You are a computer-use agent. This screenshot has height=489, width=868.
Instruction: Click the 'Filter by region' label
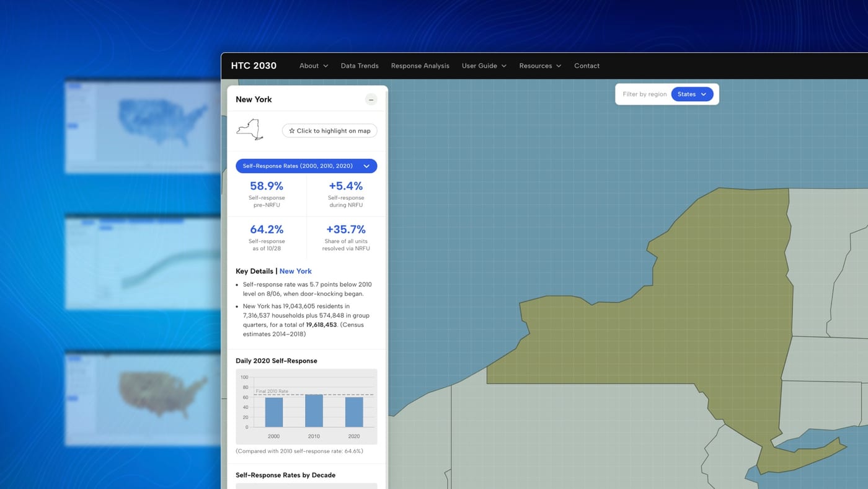[x=645, y=94]
